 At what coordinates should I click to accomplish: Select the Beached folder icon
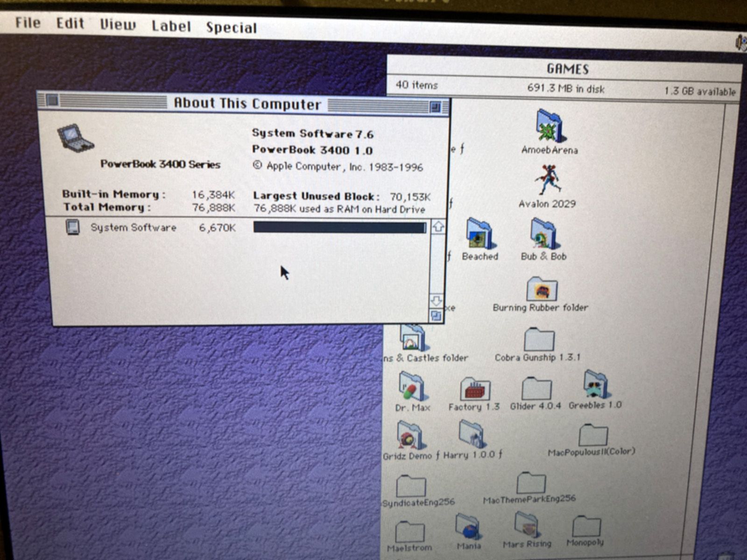click(479, 233)
